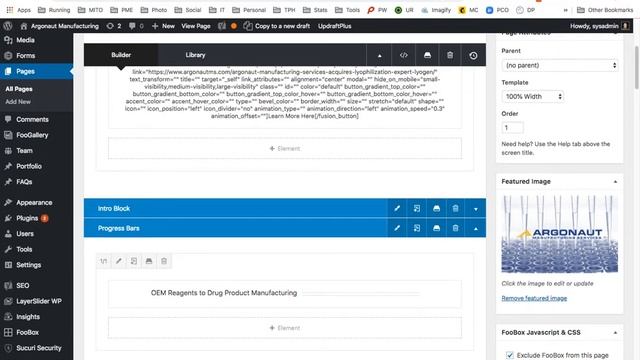Save the Progress Bars container to library
This screenshot has height=360, width=640.
click(x=436, y=228)
